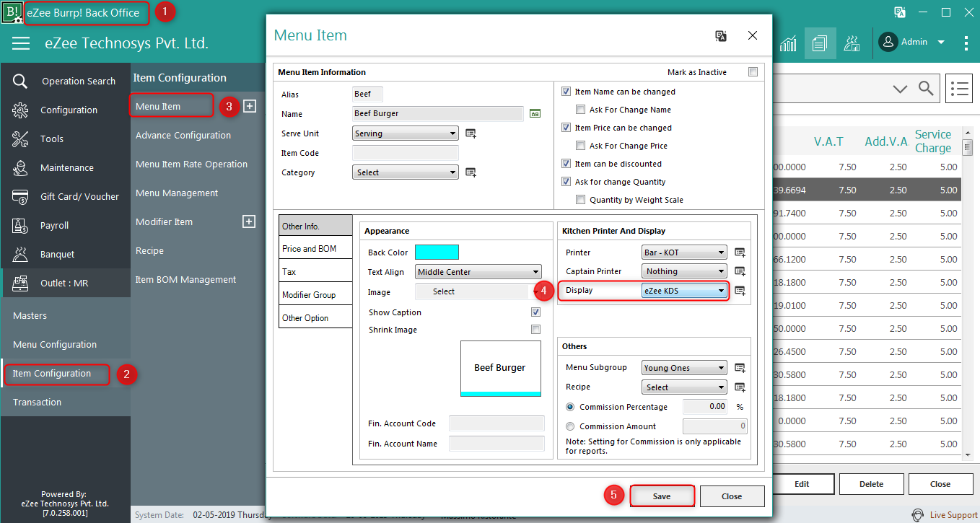Uncheck Item Name can be changed
The width and height of the screenshot is (980, 523).
click(x=566, y=92)
